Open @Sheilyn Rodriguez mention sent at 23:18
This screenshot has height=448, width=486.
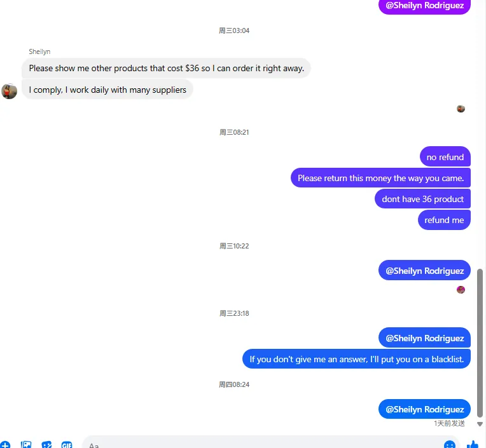[424, 338]
